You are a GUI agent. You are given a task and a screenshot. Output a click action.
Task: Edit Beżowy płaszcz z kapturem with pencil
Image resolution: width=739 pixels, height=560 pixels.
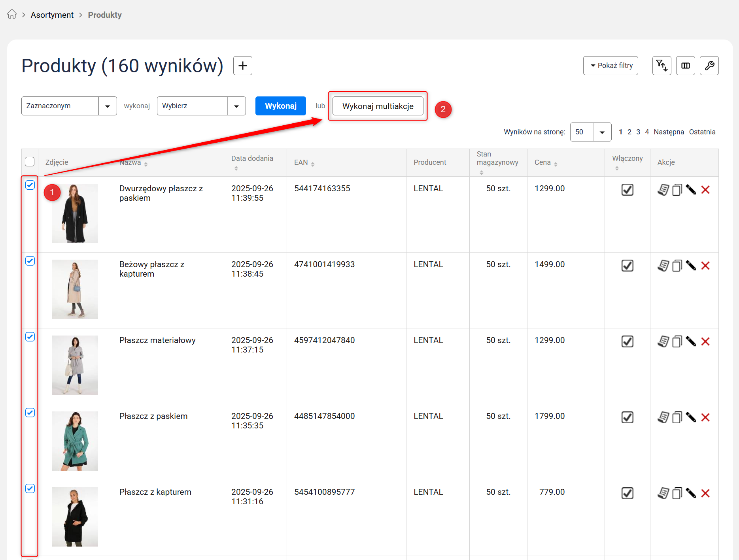691,266
